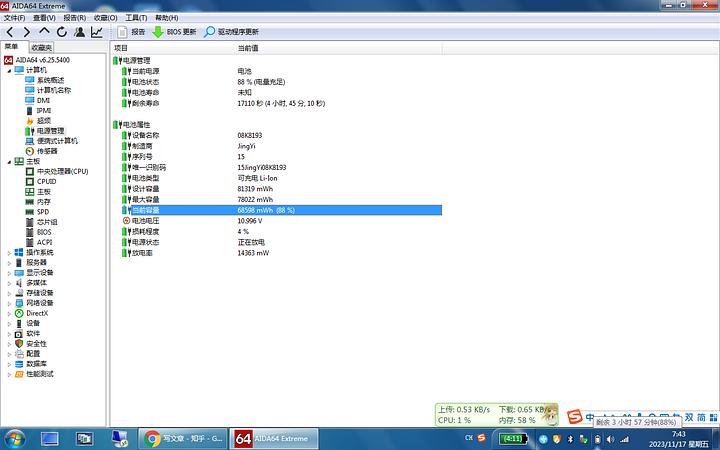Open the 工具(T) menu
The height and width of the screenshot is (450, 720).
(x=136, y=18)
